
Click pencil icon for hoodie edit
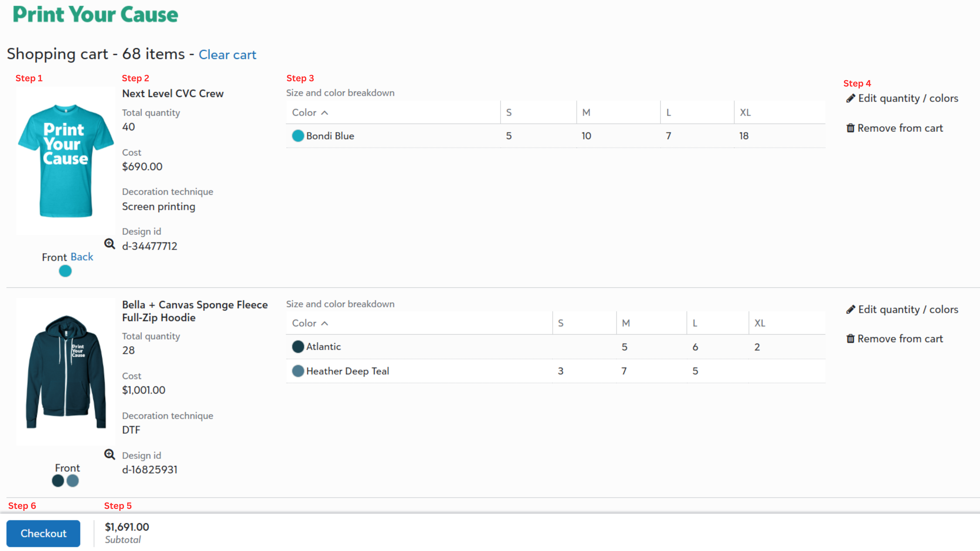(851, 310)
